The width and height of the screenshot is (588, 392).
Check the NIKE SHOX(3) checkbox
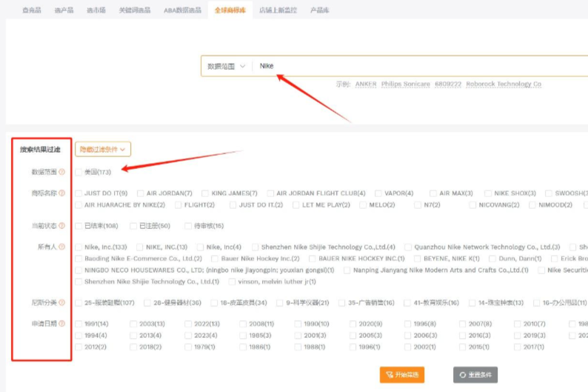coord(487,193)
